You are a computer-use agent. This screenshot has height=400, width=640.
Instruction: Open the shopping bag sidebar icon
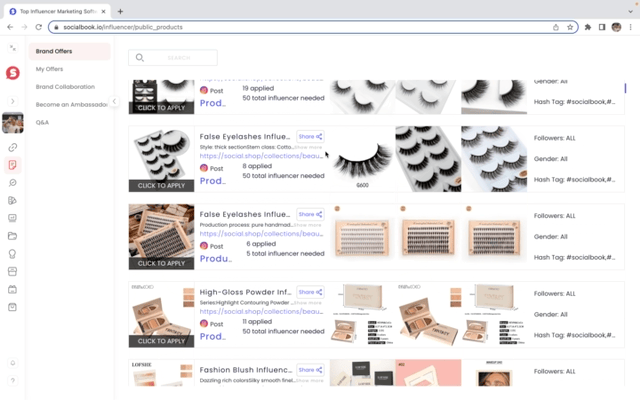(13, 307)
